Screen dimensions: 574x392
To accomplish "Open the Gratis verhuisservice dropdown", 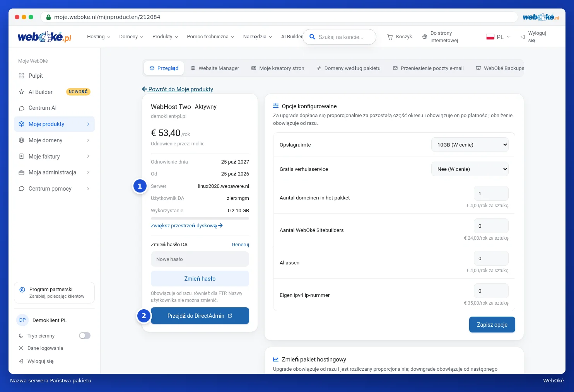I will pyautogui.click(x=470, y=169).
